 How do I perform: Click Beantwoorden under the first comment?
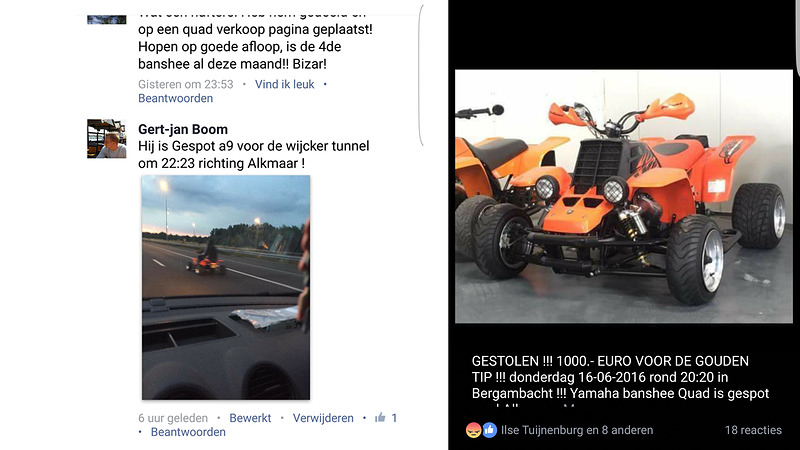click(176, 98)
